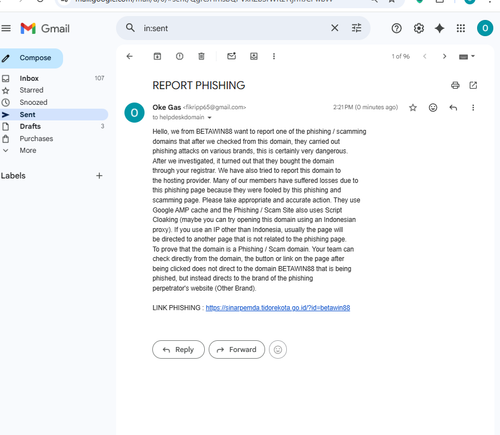Clear the search with the X icon
Viewport: 500px width, 435px height.
coord(335,28)
